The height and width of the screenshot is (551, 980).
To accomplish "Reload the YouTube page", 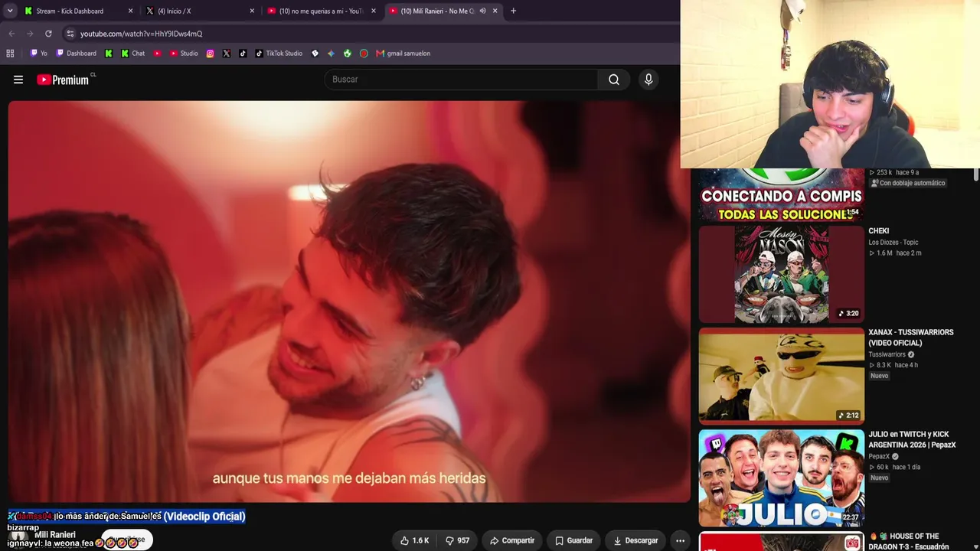I will [48, 34].
